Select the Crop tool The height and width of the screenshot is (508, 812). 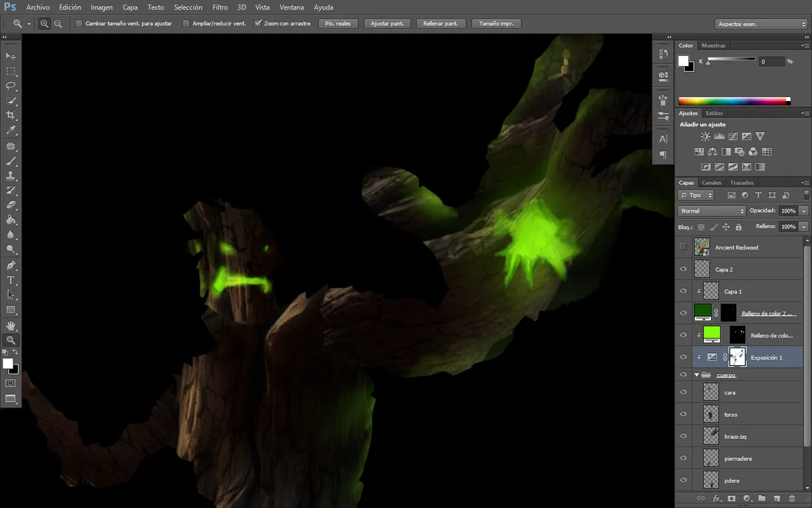click(11, 115)
